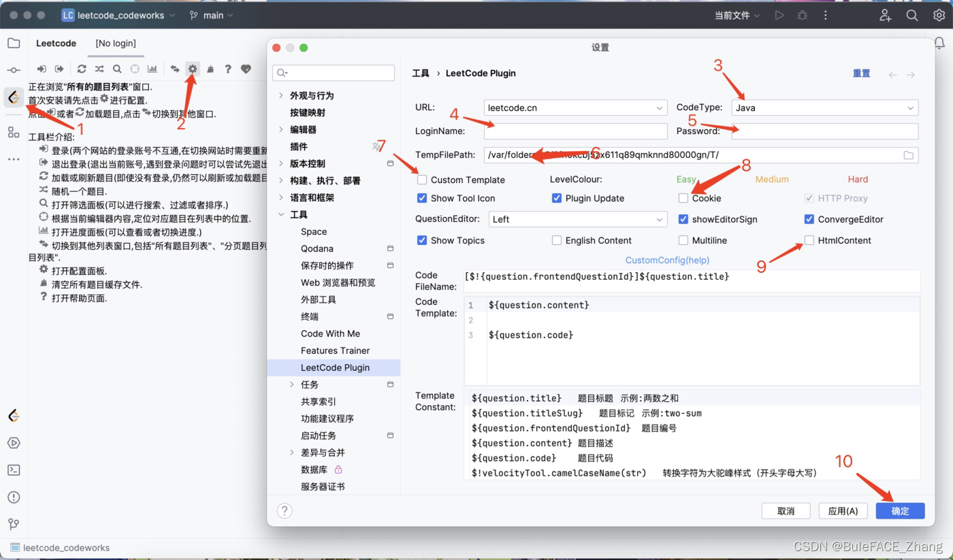Click the 应用(A) apply button
This screenshot has height=560, width=953.
pyautogui.click(x=843, y=511)
